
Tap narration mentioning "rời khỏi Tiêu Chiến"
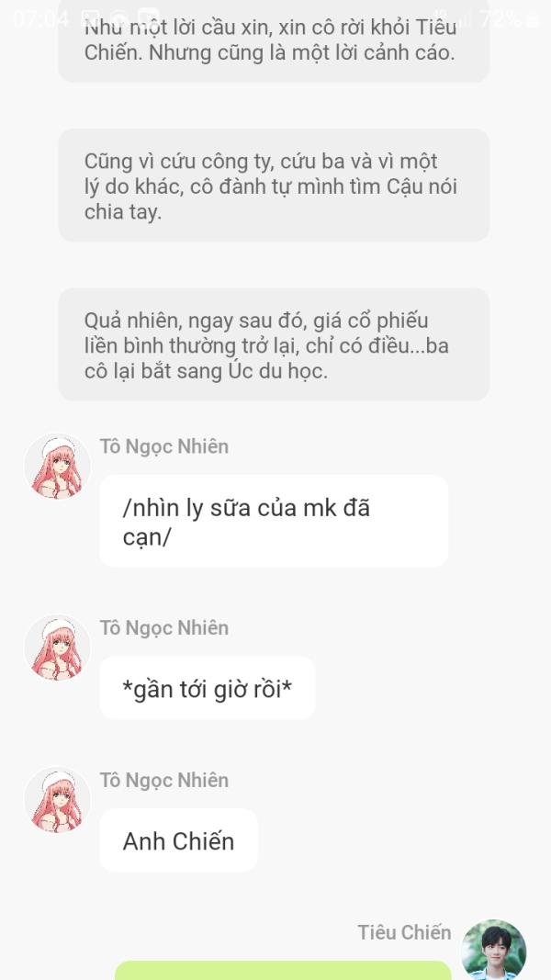tap(274, 41)
